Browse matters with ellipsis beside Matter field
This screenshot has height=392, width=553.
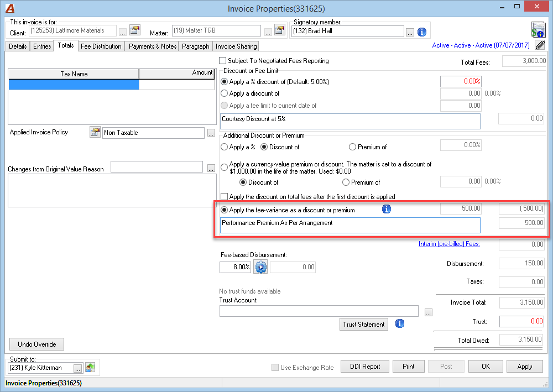[268, 33]
